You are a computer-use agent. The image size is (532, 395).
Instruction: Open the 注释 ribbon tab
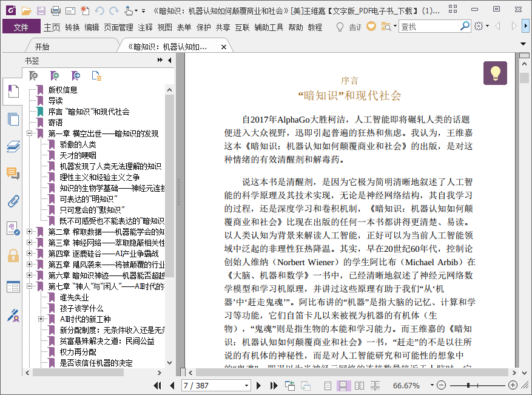click(x=145, y=27)
